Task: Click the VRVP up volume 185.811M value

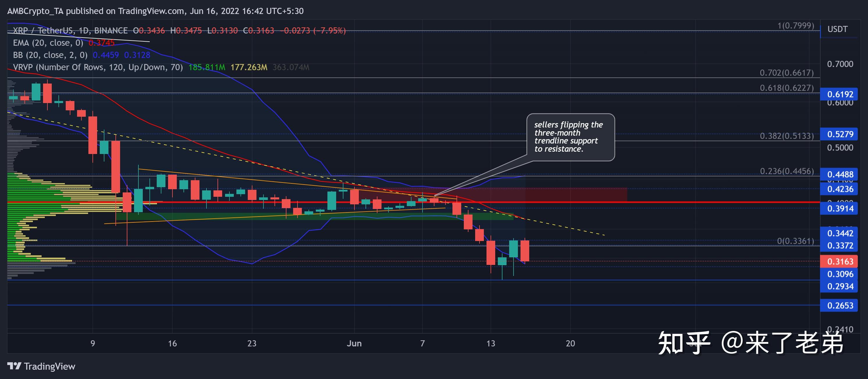Action: pos(206,67)
